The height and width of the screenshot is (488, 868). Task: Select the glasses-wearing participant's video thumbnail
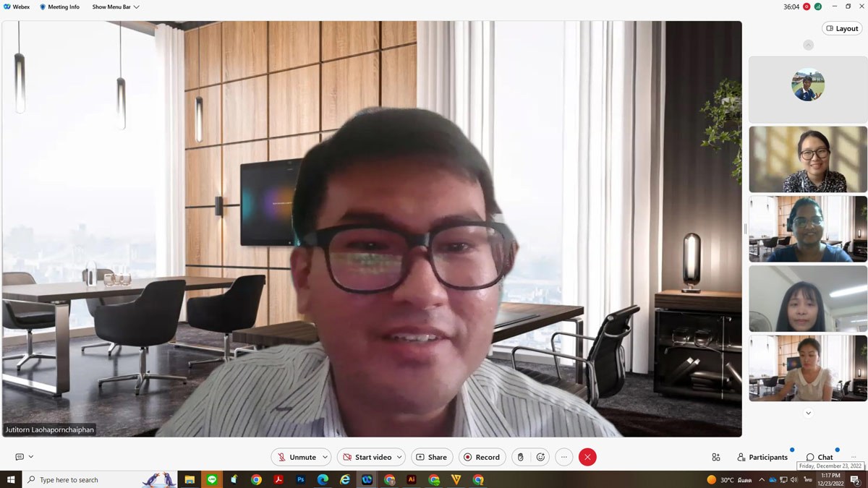(807, 159)
